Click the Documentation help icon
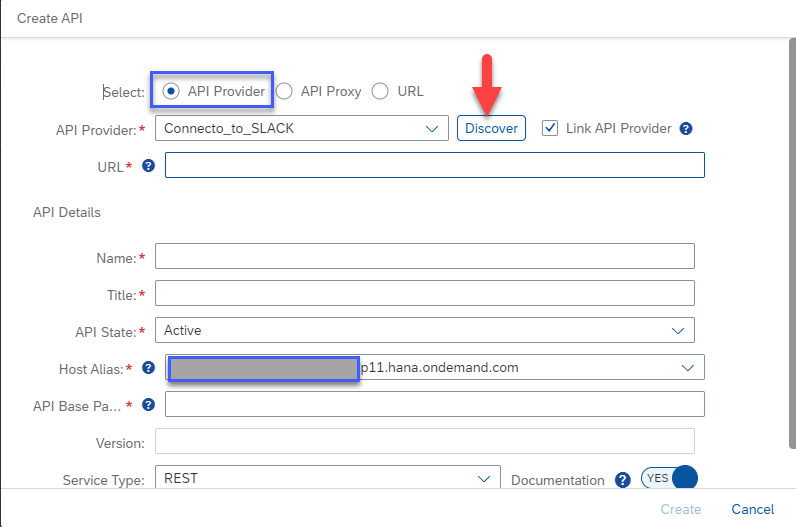Image resolution: width=796 pixels, height=527 pixels. coord(622,480)
